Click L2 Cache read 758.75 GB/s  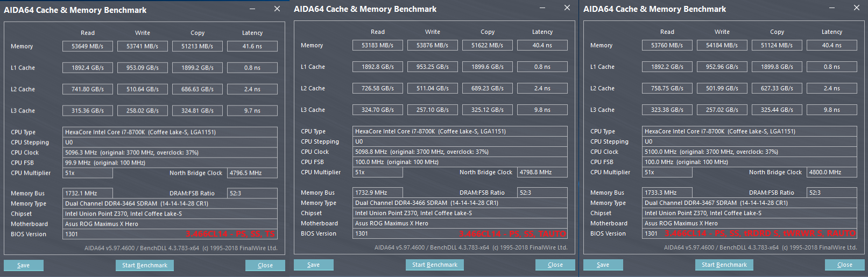pos(667,88)
